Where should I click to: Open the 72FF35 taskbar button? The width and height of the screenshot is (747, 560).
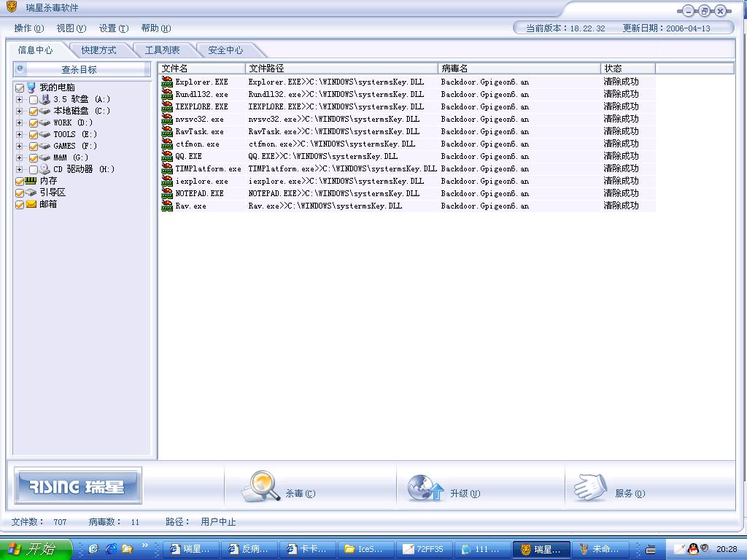425,549
